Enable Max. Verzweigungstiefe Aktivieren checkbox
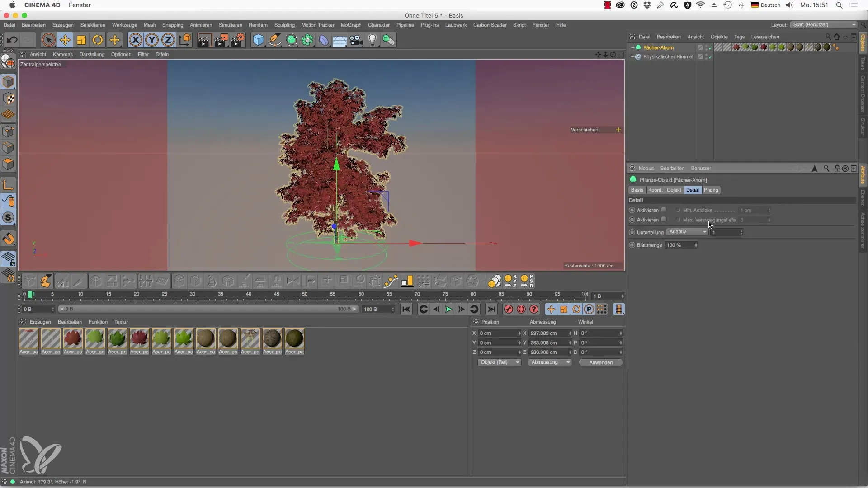Image resolution: width=868 pixels, height=488 pixels. click(x=664, y=219)
